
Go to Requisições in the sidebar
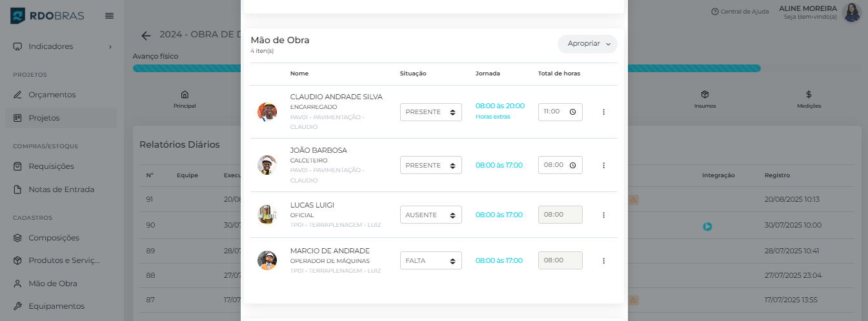click(x=51, y=166)
